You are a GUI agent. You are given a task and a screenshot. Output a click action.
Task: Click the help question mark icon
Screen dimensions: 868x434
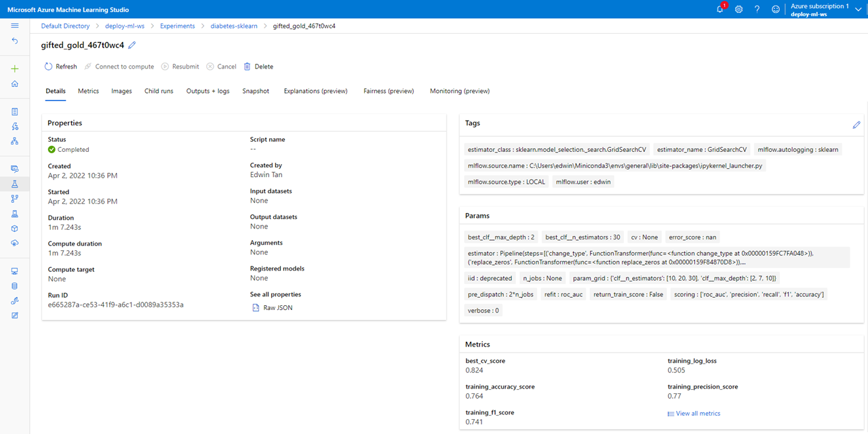[x=757, y=9]
